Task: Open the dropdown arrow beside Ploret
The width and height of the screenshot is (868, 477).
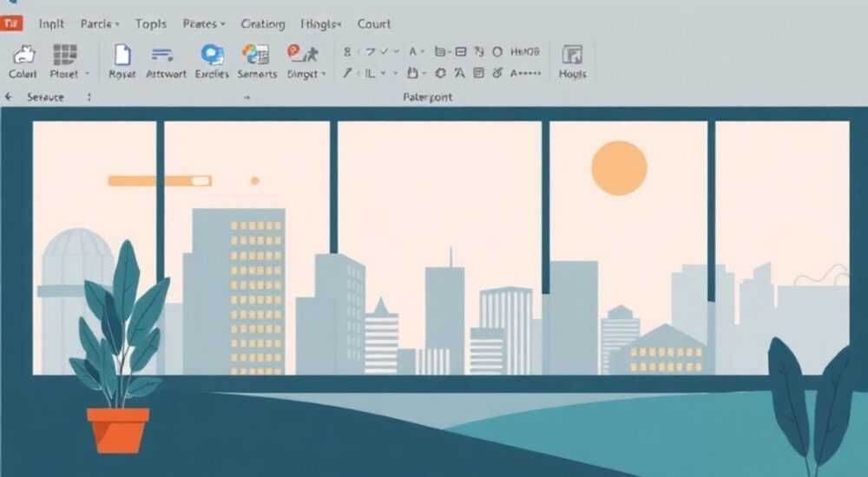Action: pos(87,74)
